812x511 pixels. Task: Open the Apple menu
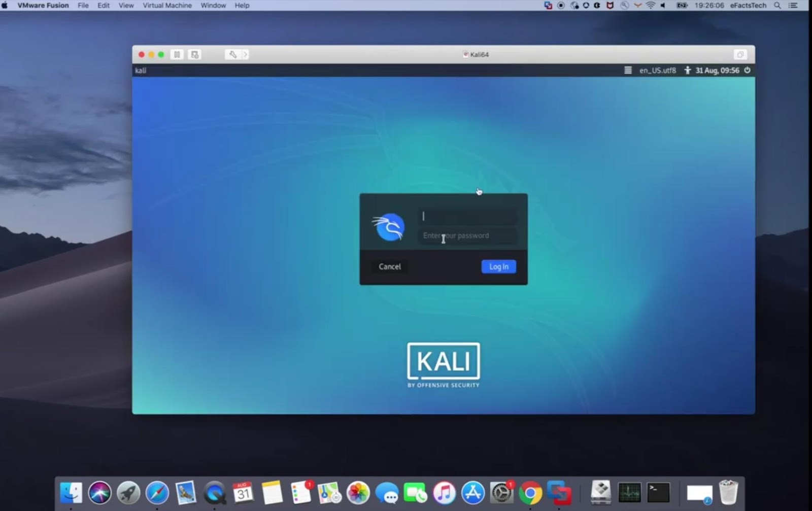pos(5,5)
